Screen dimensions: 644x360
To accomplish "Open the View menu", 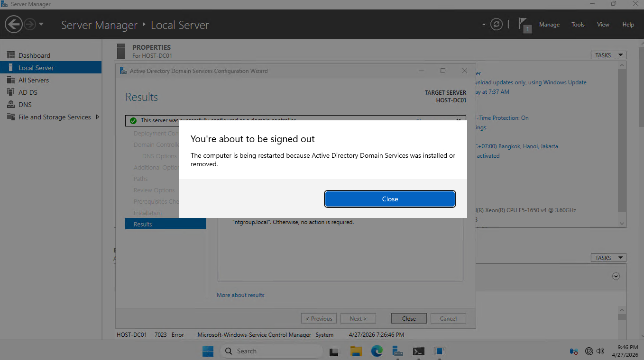I will tap(603, 25).
